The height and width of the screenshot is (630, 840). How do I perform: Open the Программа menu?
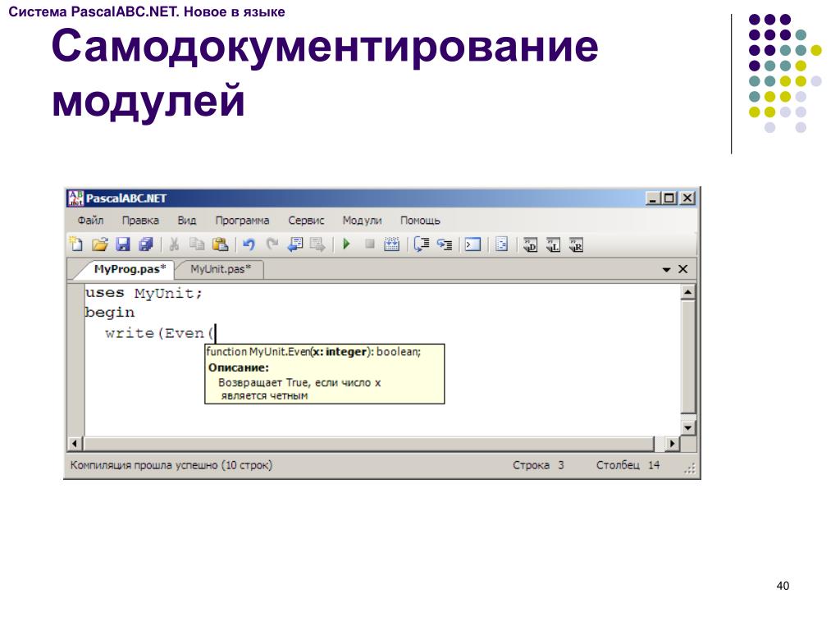coord(242,220)
